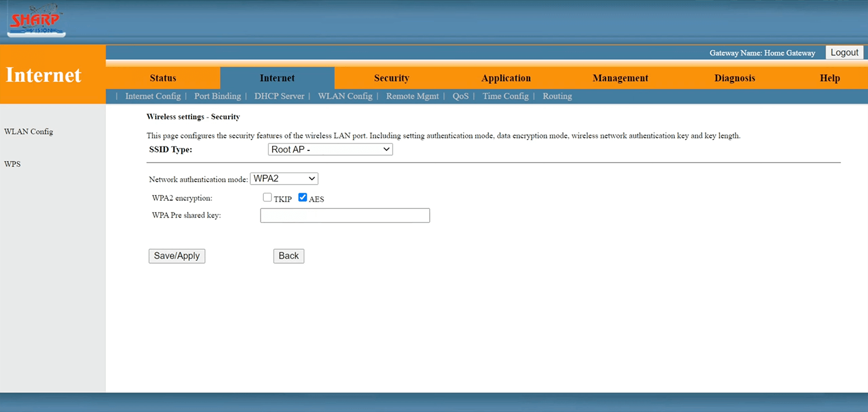Enable TKIP encryption checkbox
The width and height of the screenshot is (868, 412).
coord(267,197)
